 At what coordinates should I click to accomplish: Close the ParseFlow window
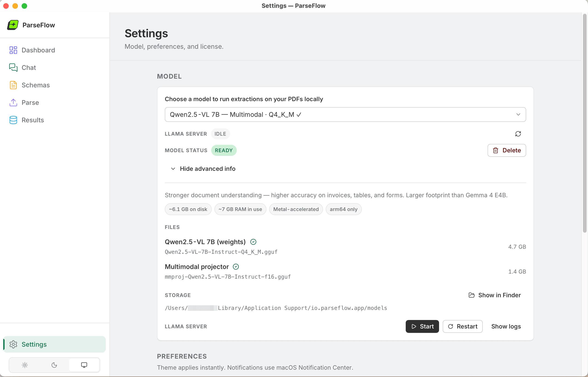tap(6, 6)
